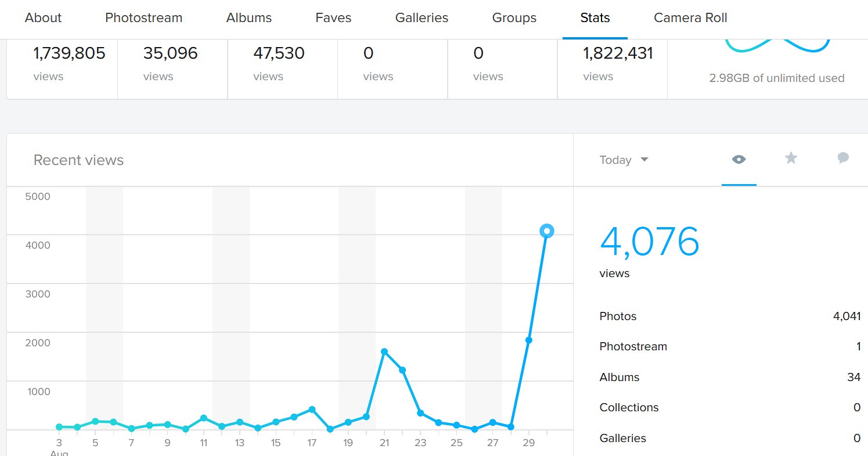Switch to the Photostream tab
The width and height of the screenshot is (868, 456).
click(143, 18)
